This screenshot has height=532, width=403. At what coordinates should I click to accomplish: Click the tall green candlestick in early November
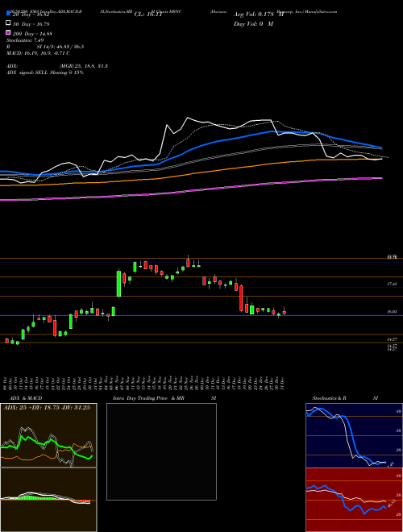tap(118, 284)
